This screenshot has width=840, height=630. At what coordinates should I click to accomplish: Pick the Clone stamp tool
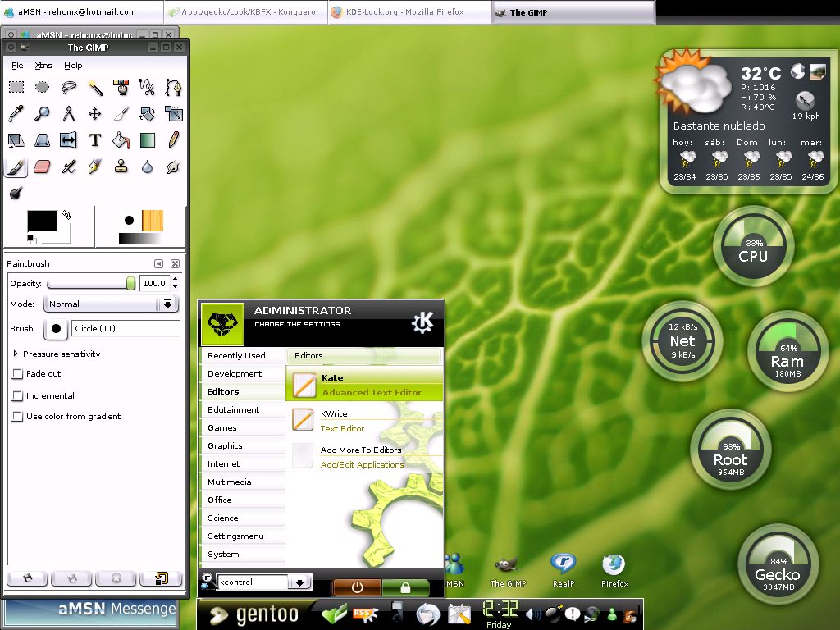121,167
